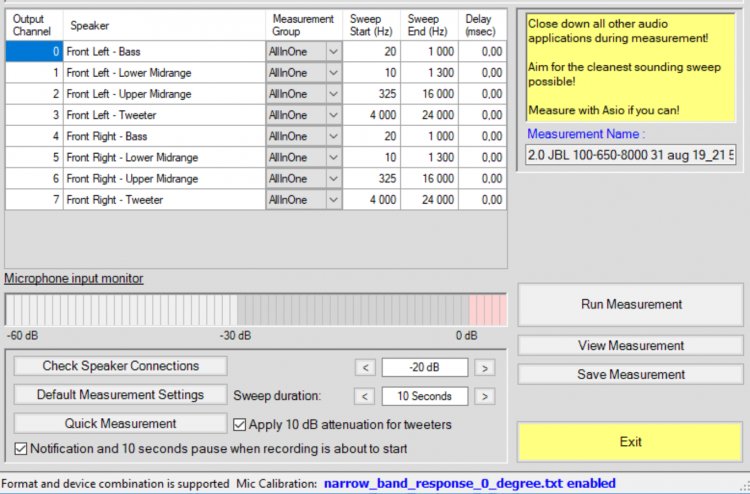The height and width of the screenshot is (494, 750).
Task: Shorten sweep duration with left arrow
Action: pos(365,396)
